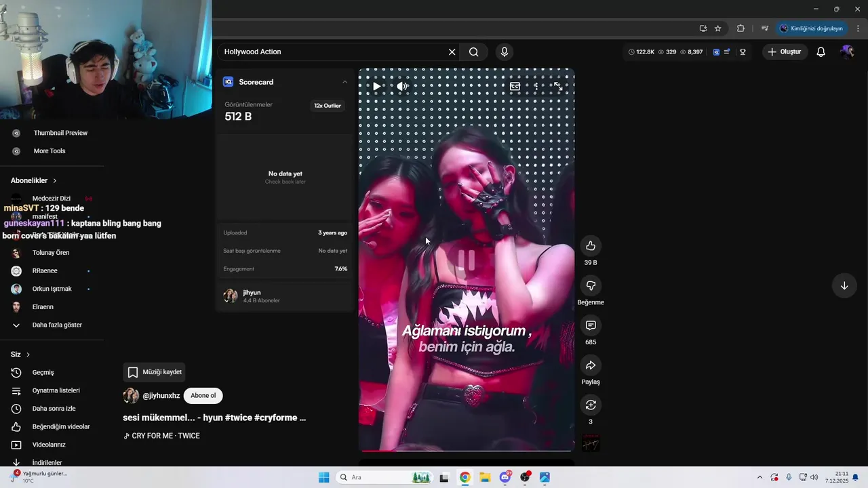868x488 pixels.
Task: Subscribe with the Abone ol button
Action: click(203, 396)
